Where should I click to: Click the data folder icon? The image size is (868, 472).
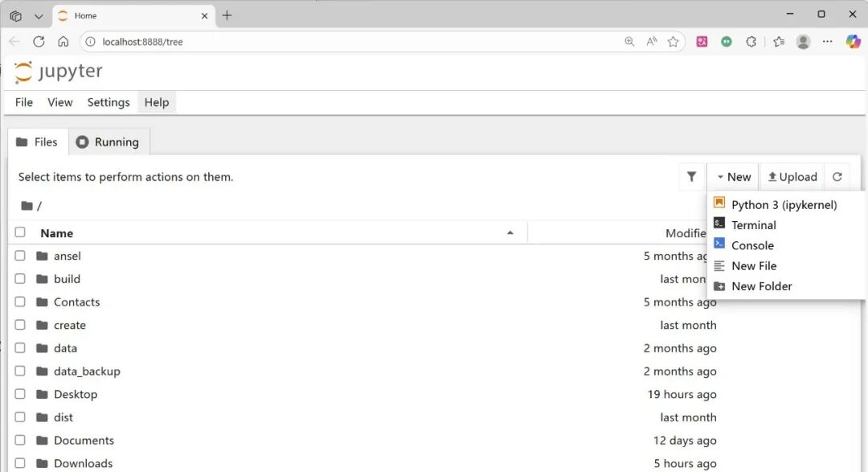(x=42, y=348)
